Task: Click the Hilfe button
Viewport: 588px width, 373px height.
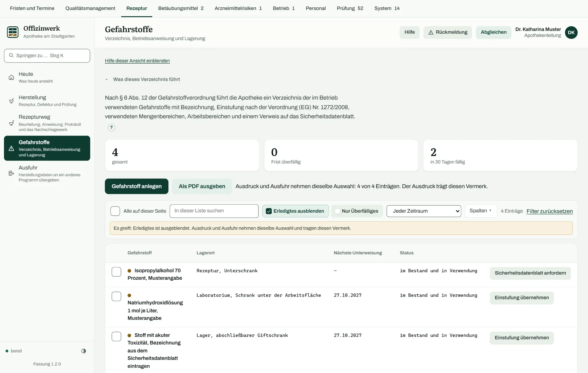Action: (x=409, y=32)
